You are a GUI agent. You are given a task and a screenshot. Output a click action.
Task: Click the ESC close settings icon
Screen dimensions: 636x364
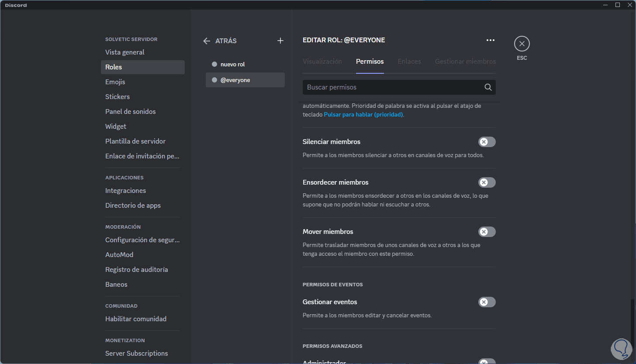[522, 44]
